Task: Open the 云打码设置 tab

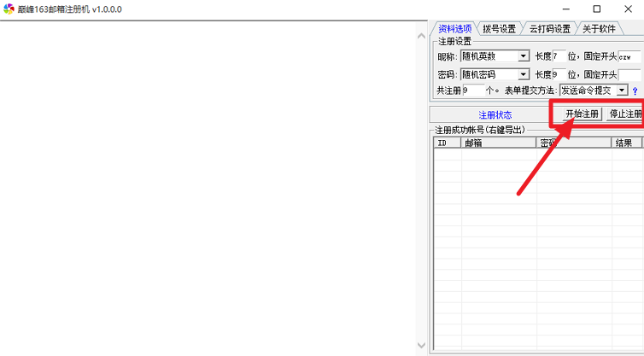Action: 549,29
